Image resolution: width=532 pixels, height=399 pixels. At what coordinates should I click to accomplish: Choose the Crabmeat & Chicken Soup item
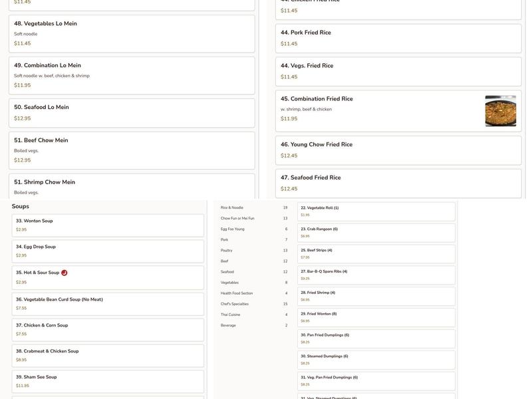point(108,355)
